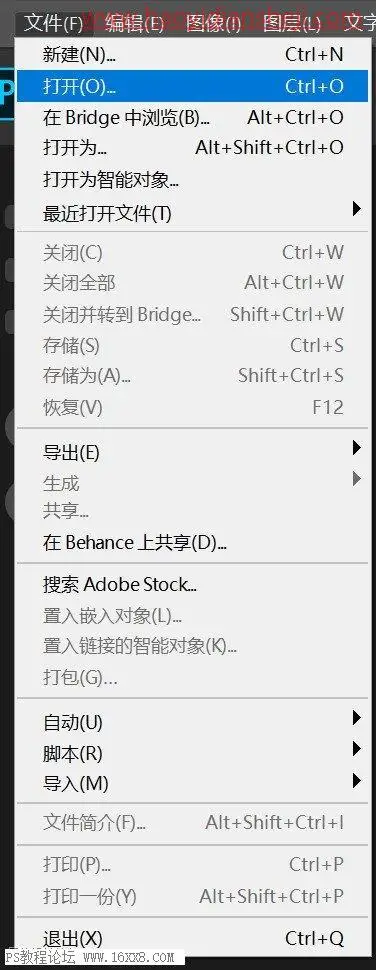Expand the 脚本(R) submenu arrow
The width and height of the screenshot is (376, 970).
(x=356, y=749)
